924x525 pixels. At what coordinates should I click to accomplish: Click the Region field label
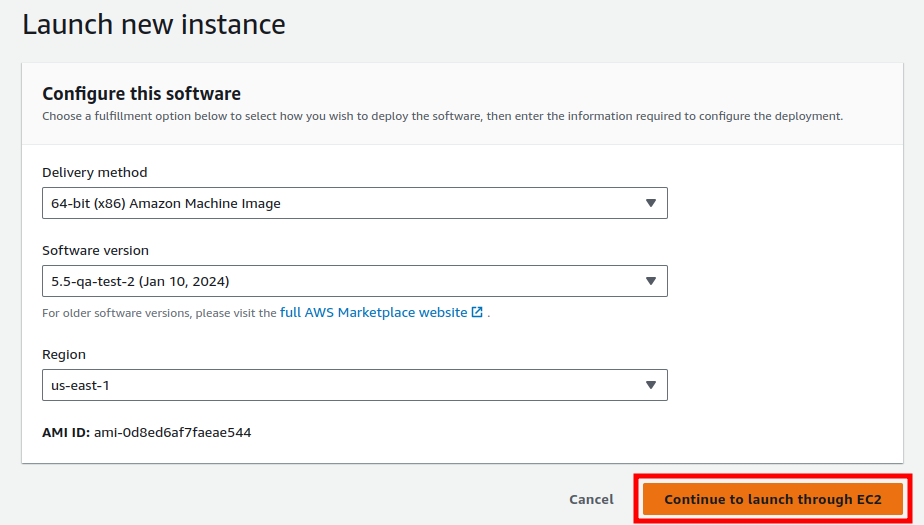64,355
